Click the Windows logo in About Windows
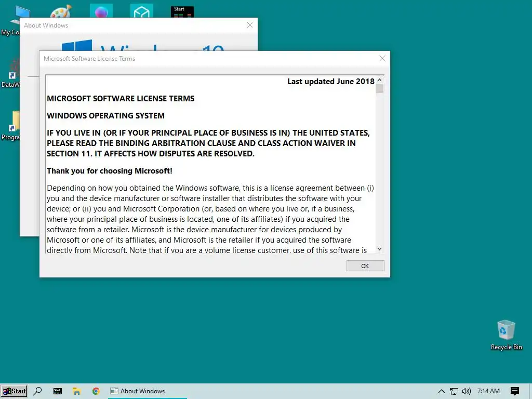Viewport: 532px width, 399px height. tap(77, 46)
